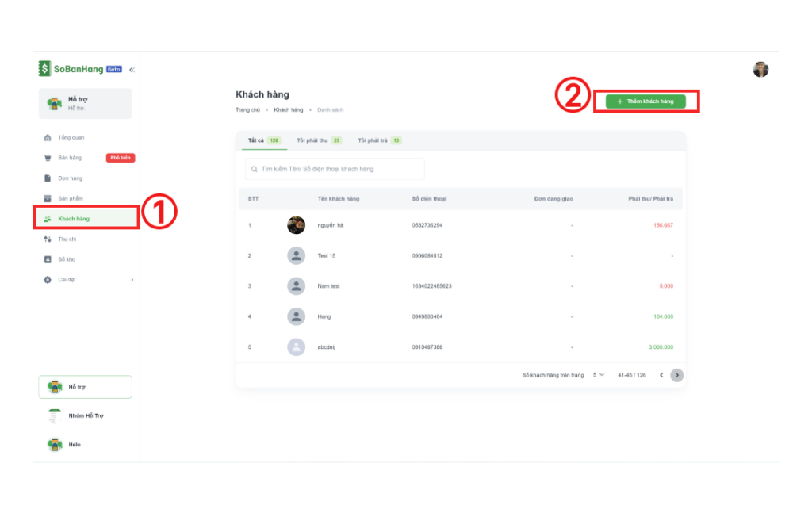Open Bán hàng cart icon in sidebar

[48, 158]
